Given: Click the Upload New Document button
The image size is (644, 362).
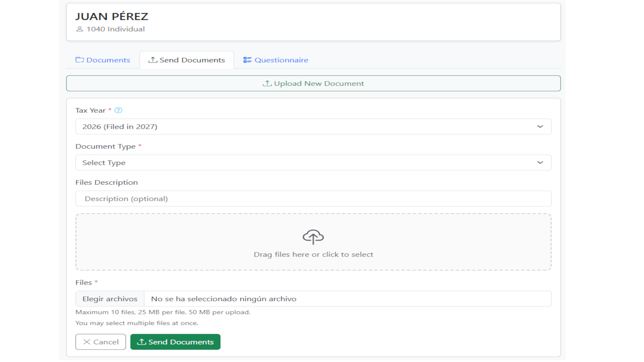Looking at the screenshot, I should point(313,83).
